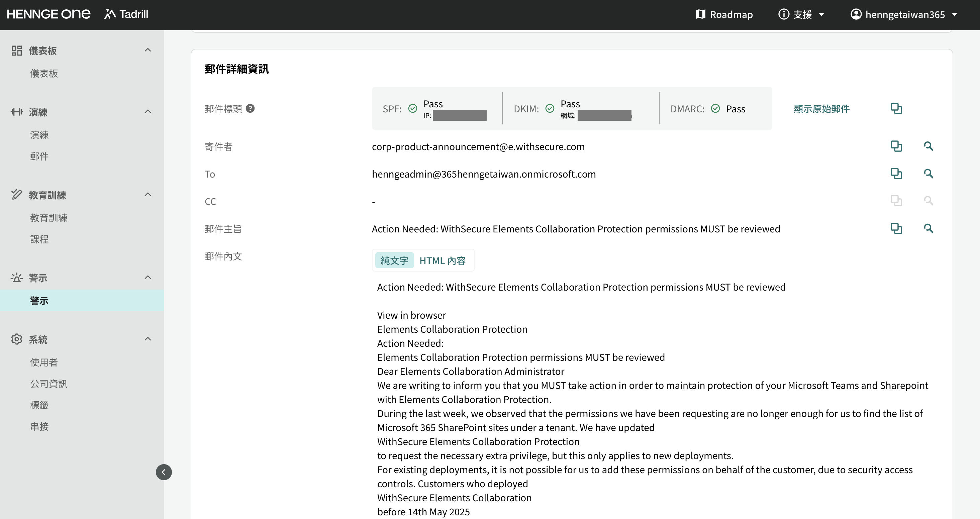Collapse the 儀表板 sidebar section

pos(148,50)
